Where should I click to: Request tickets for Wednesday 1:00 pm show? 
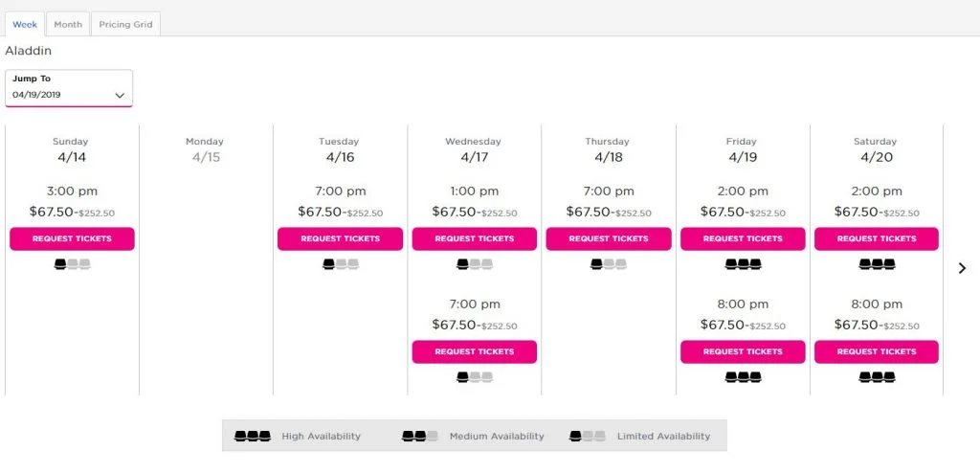click(475, 238)
